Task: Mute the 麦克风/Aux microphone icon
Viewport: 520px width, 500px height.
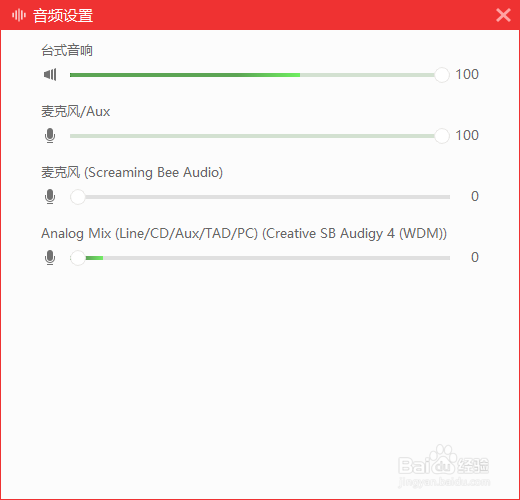Action: pyautogui.click(x=50, y=135)
